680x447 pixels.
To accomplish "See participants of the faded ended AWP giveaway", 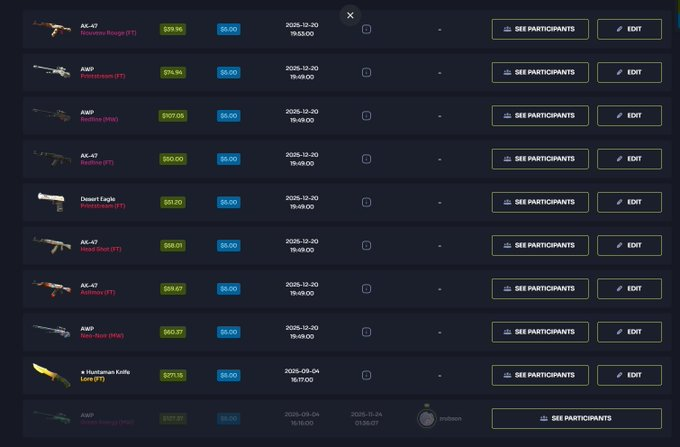I will tap(577, 418).
